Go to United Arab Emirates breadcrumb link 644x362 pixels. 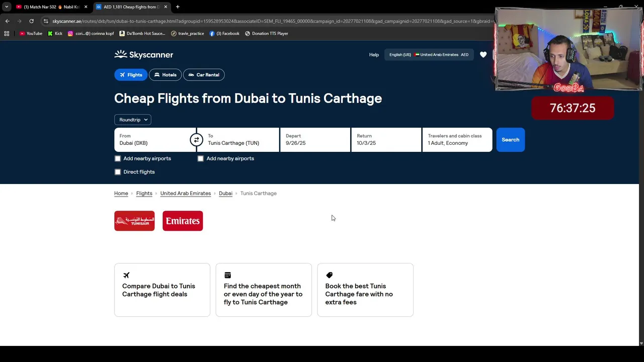pos(186,194)
